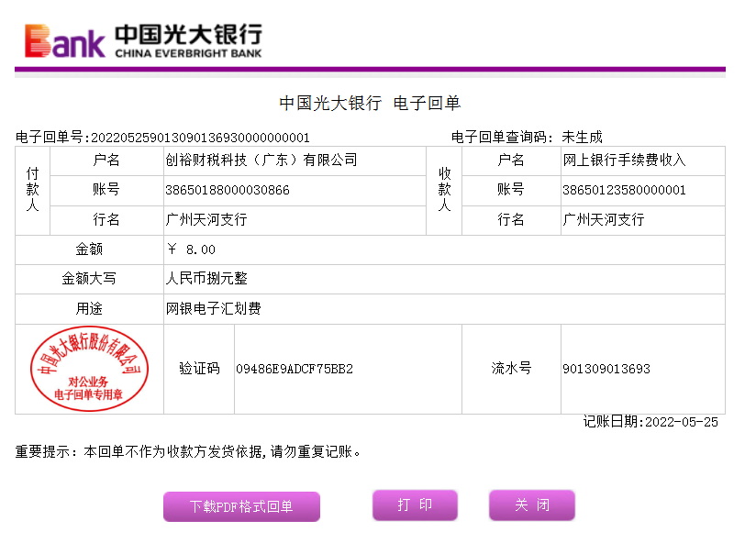Click the serial number 901309013693
Screen dimensions: 756x543
click(x=606, y=369)
